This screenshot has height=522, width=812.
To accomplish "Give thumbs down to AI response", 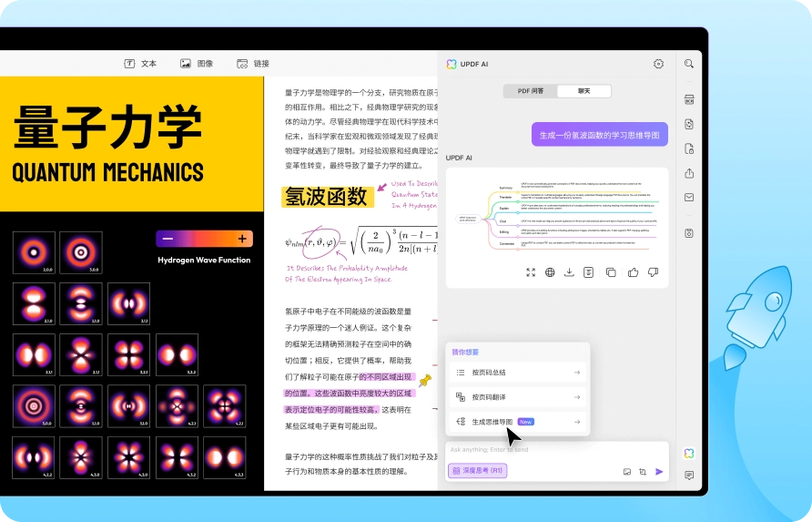I will point(653,272).
